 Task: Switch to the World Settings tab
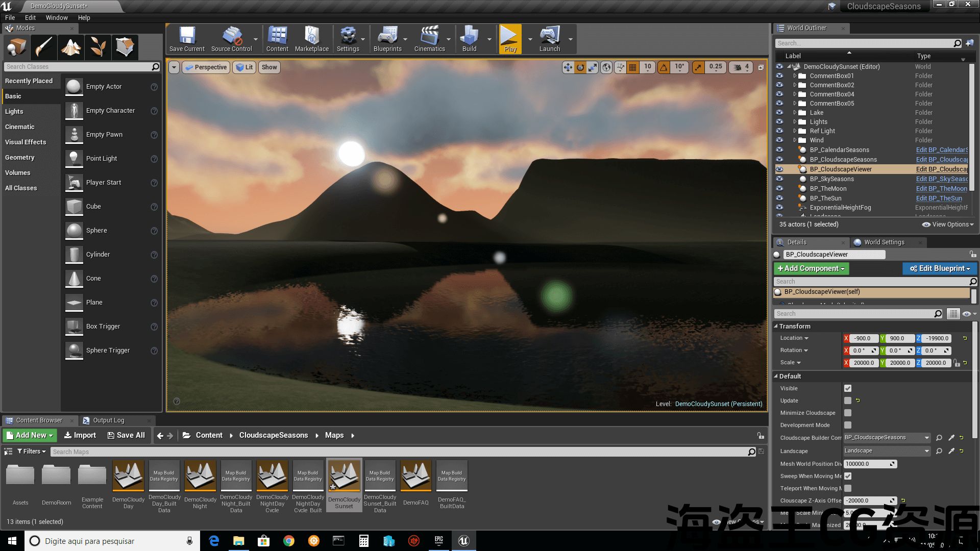884,242
